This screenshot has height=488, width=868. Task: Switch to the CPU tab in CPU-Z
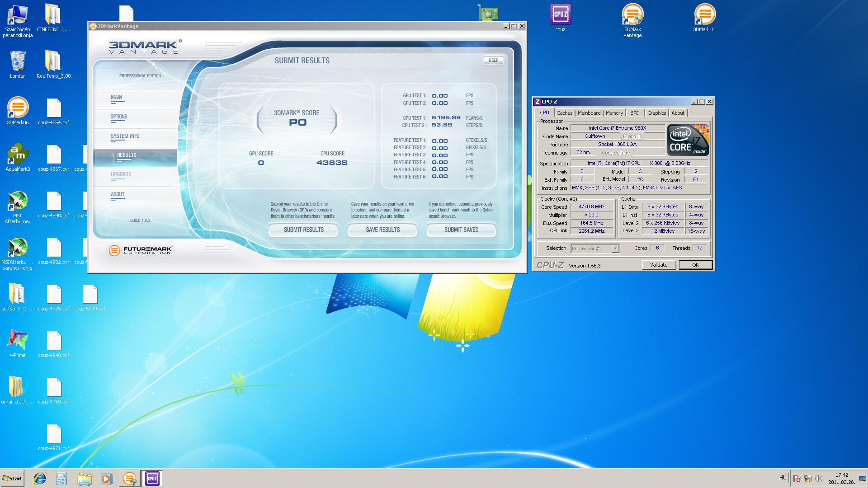544,113
